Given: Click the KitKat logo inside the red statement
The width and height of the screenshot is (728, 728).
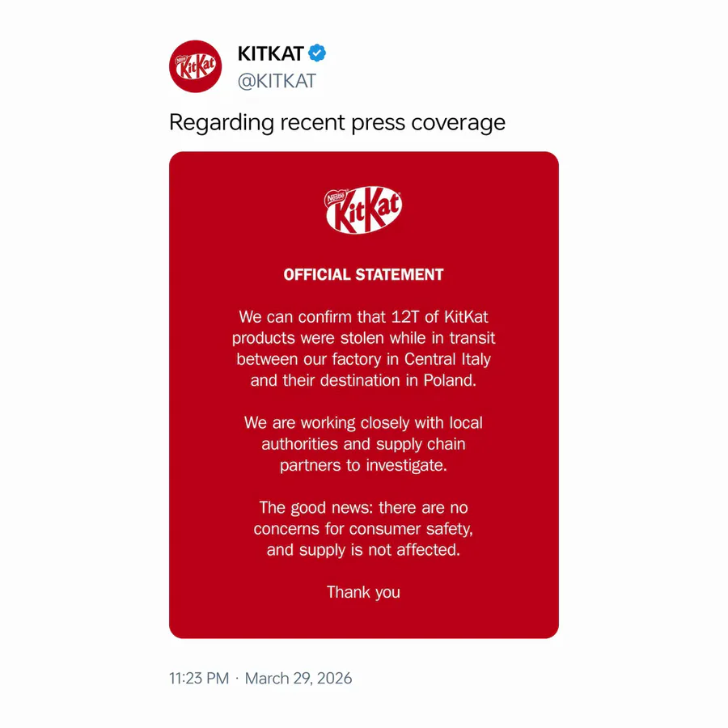Looking at the screenshot, I should 363,210.
